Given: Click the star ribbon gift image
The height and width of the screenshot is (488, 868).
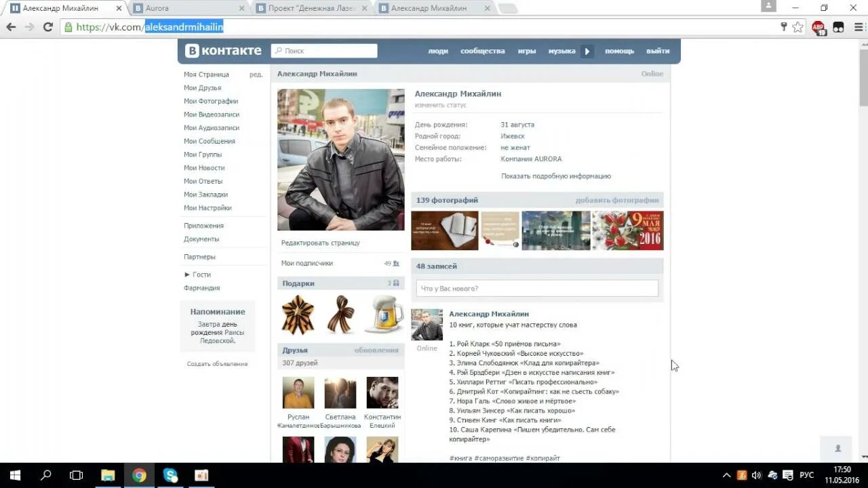Looking at the screenshot, I should [x=298, y=314].
